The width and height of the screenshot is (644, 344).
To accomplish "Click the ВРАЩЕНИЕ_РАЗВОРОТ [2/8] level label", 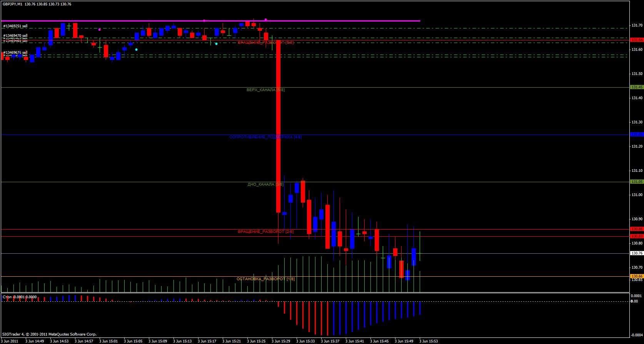I will (265, 232).
